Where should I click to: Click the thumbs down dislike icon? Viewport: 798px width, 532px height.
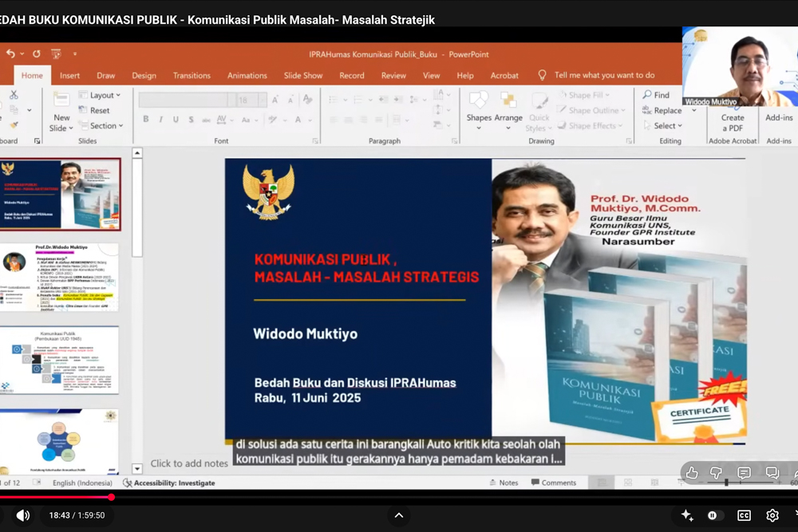[717, 473]
